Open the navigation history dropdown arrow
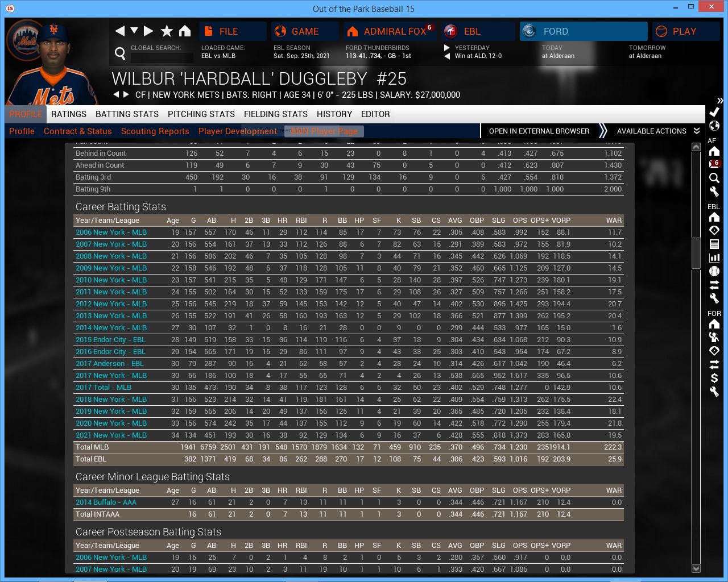Viewport: 728px width, 582px height. point(134,31)
